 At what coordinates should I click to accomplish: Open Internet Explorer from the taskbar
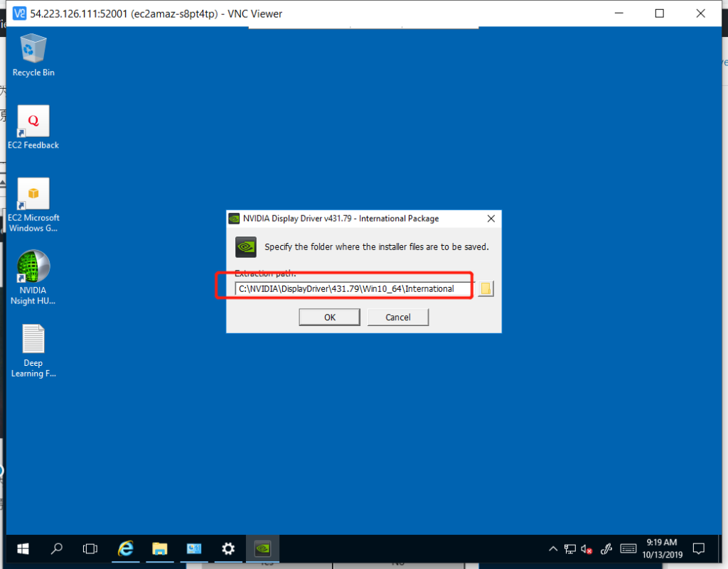point(126,548)
